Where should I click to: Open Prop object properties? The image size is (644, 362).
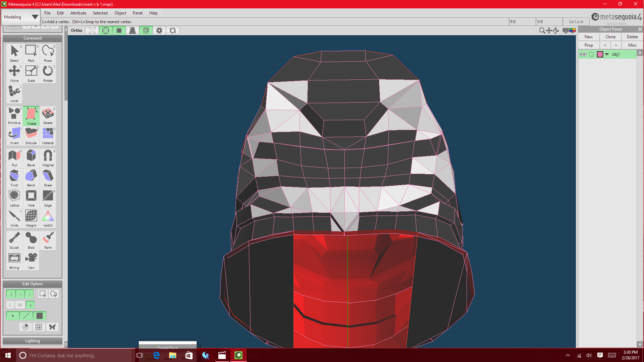tap(589, 45)
